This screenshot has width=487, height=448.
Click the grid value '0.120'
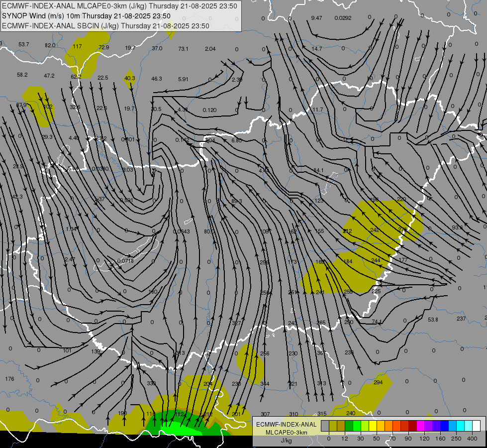pos(209,110)
